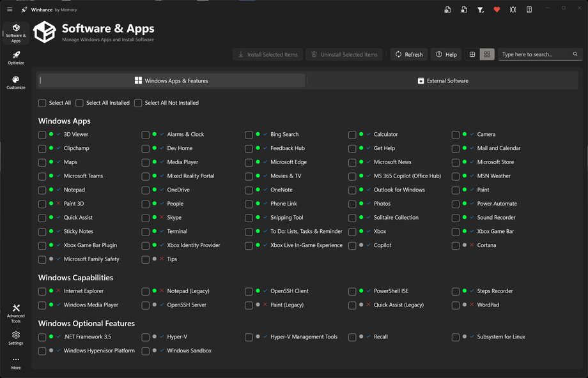Open the More options in sidebar
The height and width of the screenshot is (378, 588).
(x=16, y=363)
